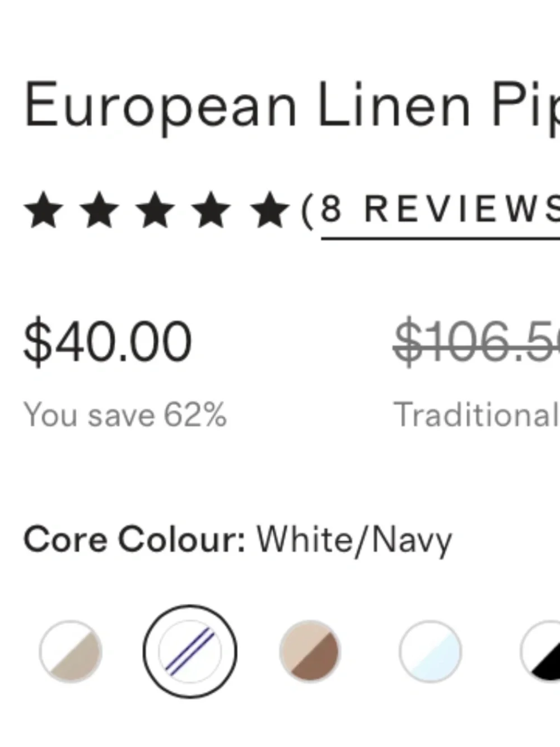Choose the white and black colour swatch
This screenshot has width=560, height=747.
pos(540,652)
